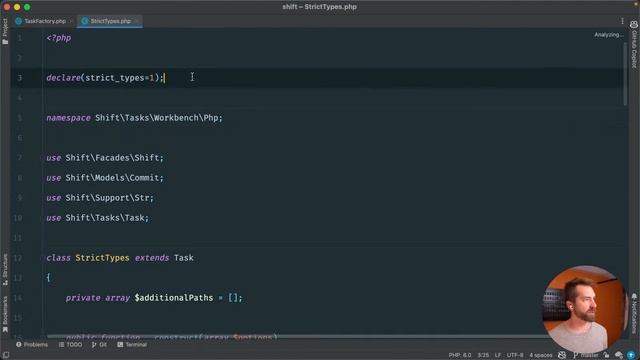Click the namespace keyword
Viewport: 640px width, 360px height.
click(x=68, y=118)
